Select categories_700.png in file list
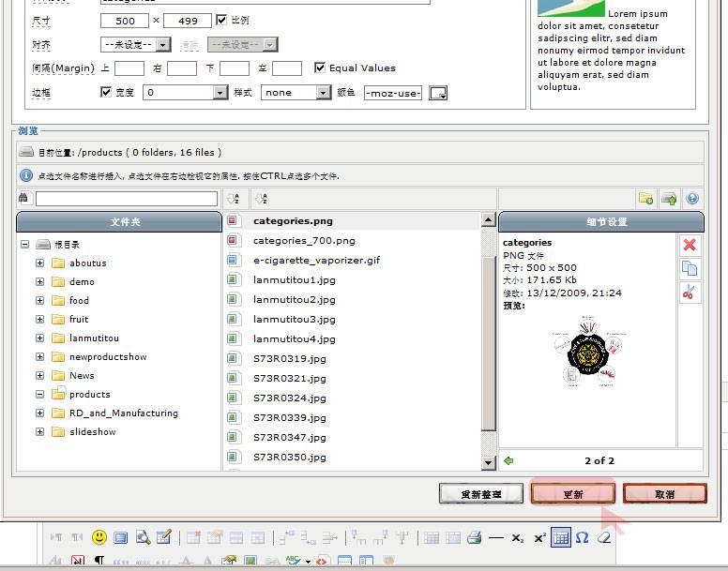 [x=304, y=241]
